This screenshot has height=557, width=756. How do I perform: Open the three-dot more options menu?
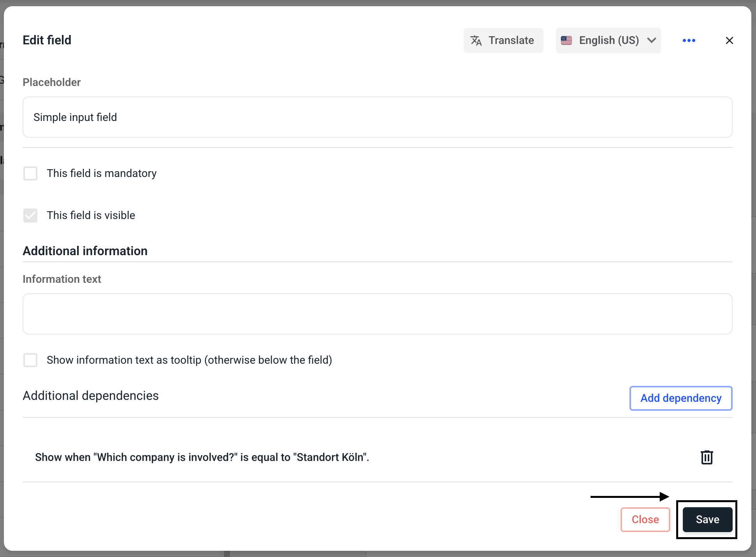pos(689,40)
